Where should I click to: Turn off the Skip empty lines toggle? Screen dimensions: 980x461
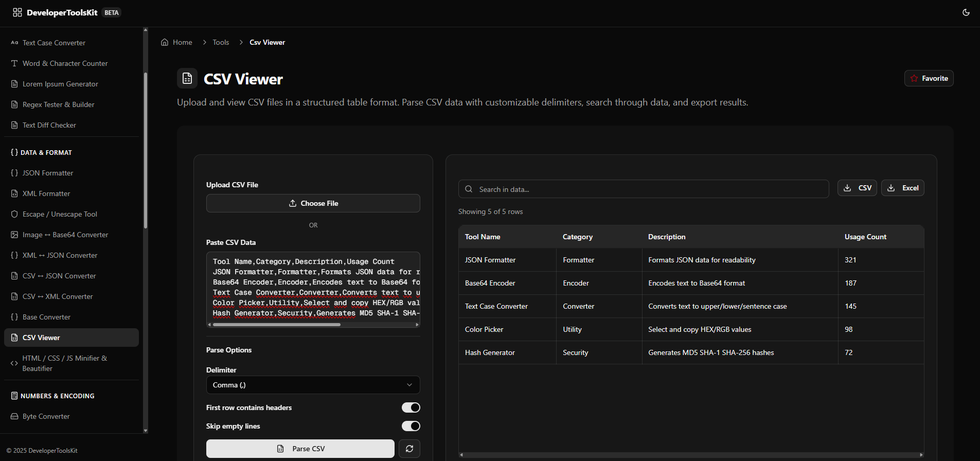[411, 426]
